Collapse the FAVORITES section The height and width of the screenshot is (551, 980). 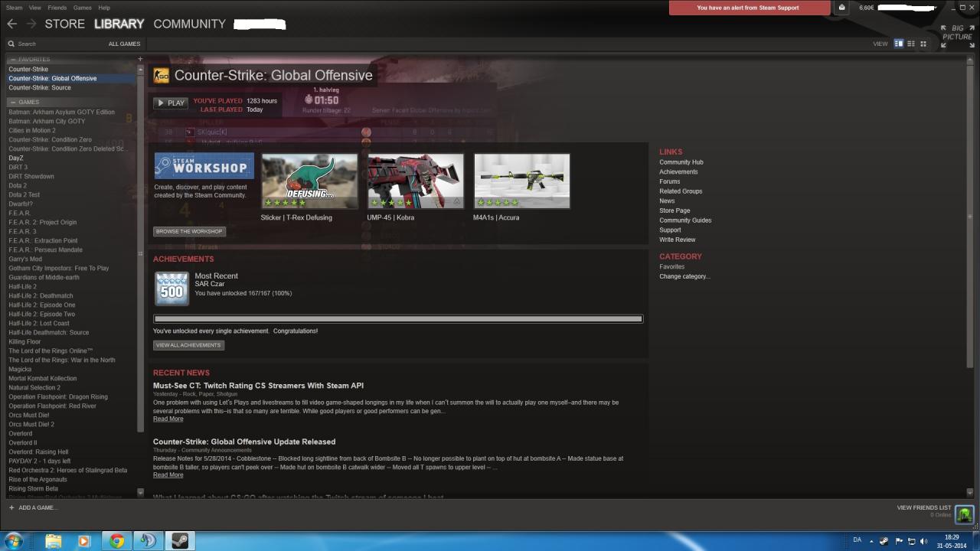point(11,59)
